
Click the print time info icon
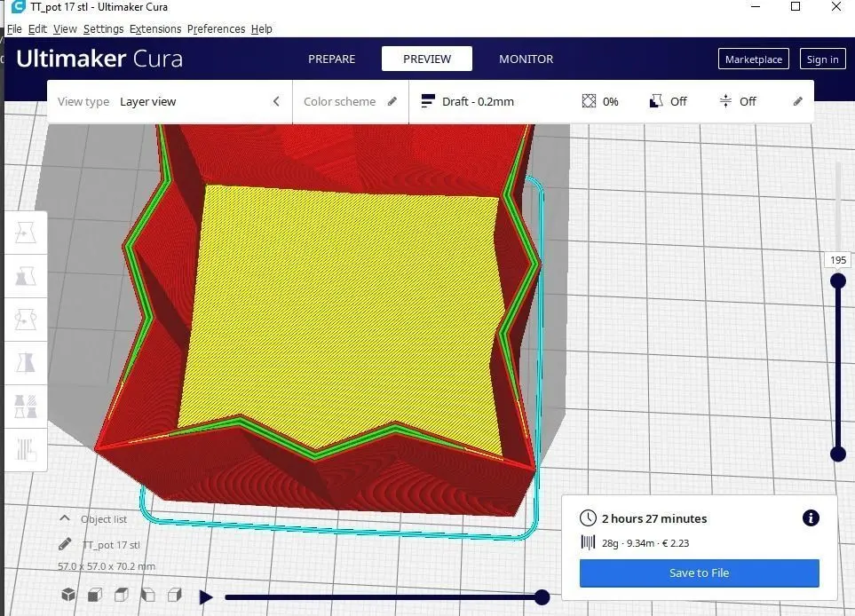tap(811, 517)
